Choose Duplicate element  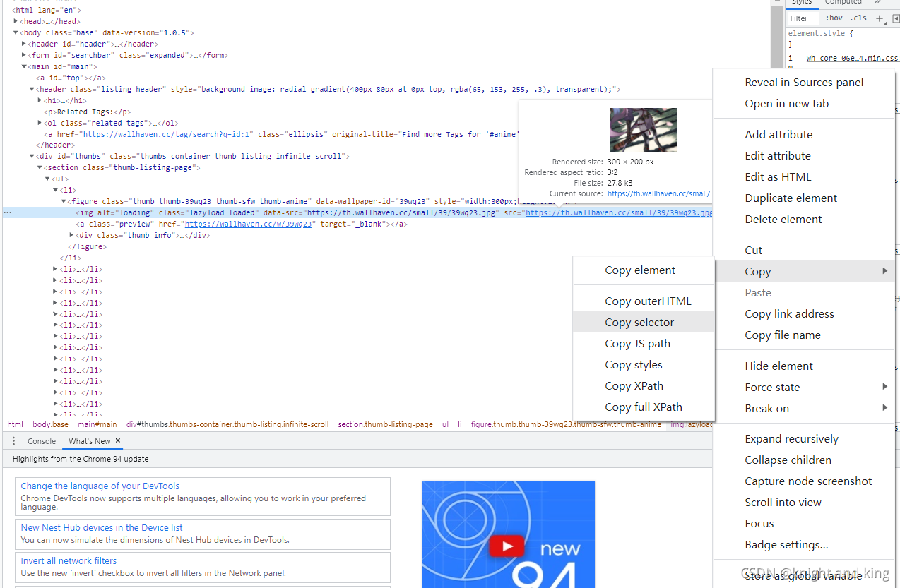click(804, 198)
